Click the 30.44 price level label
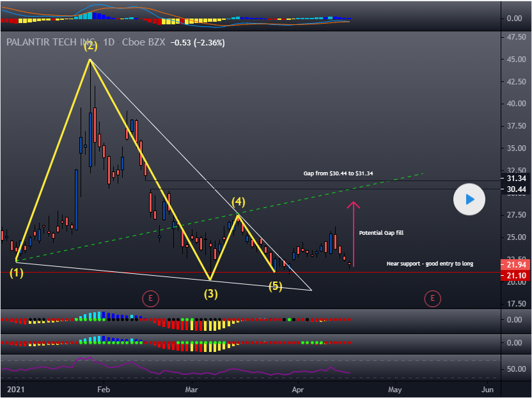 pyautogui.click(x=515, y=189)
